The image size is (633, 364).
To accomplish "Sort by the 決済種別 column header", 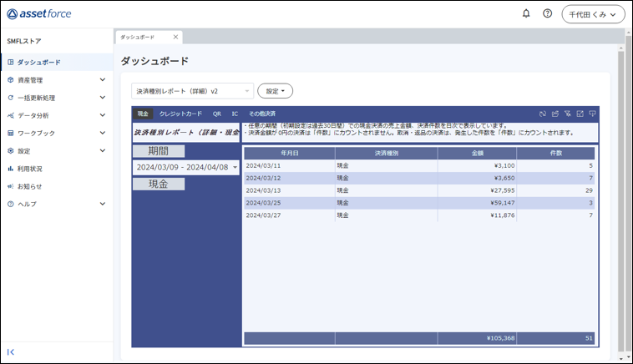I will pos(387,153).
